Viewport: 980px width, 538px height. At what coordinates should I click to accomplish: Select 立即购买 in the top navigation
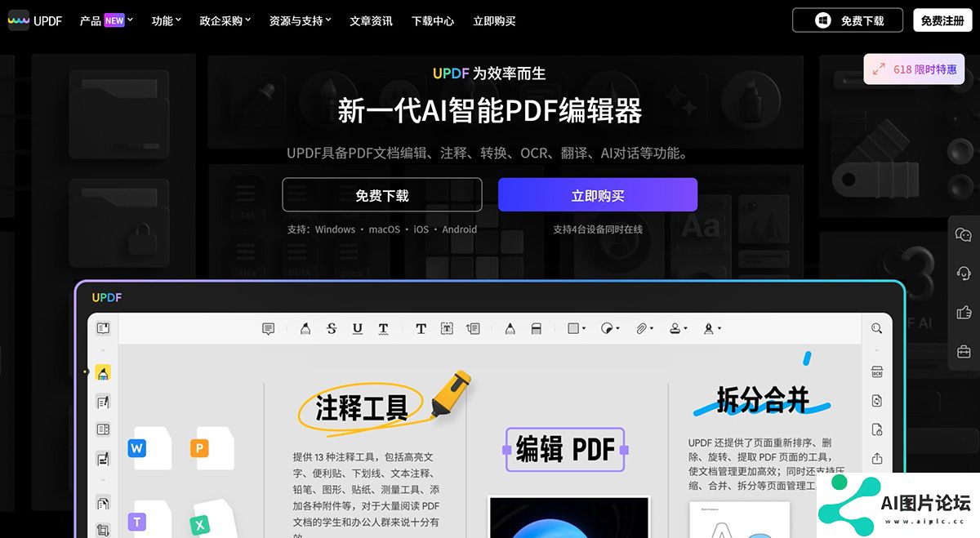[x=494, y=20]
